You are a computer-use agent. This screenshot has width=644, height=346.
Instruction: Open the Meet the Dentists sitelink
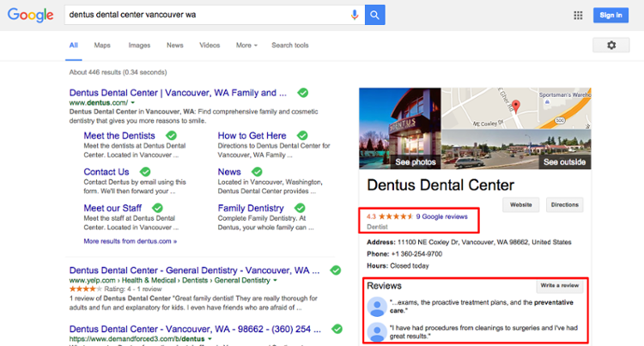click(119, 136)
